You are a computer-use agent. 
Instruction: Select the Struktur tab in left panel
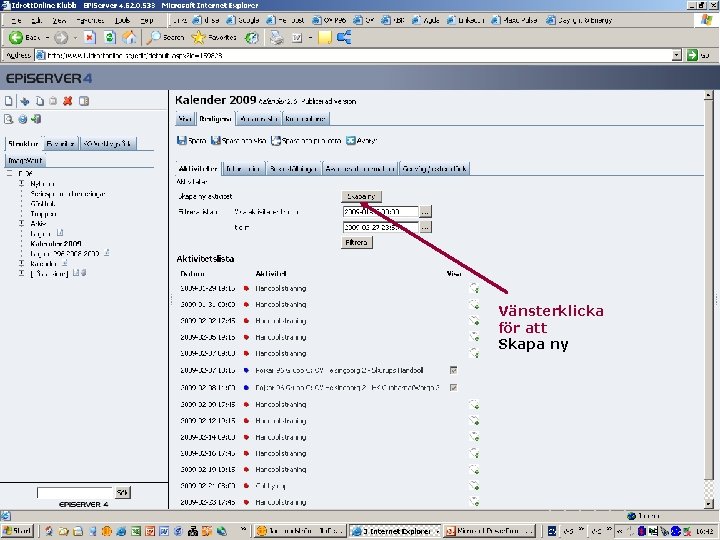(x=23, y=144)
